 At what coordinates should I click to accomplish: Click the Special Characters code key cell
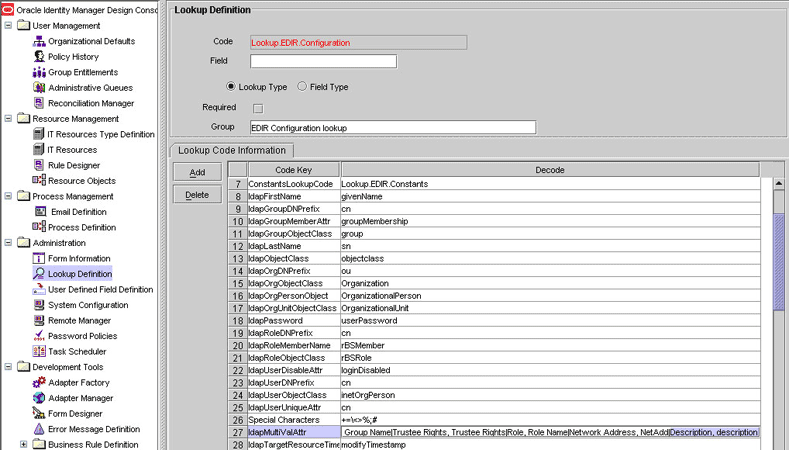[294, 420]
